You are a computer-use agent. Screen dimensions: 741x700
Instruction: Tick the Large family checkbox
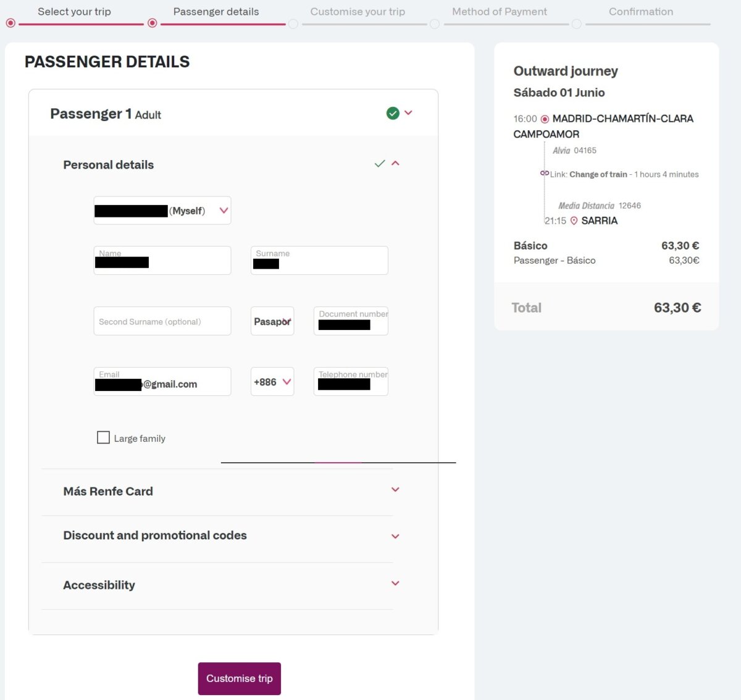point(103,437)
